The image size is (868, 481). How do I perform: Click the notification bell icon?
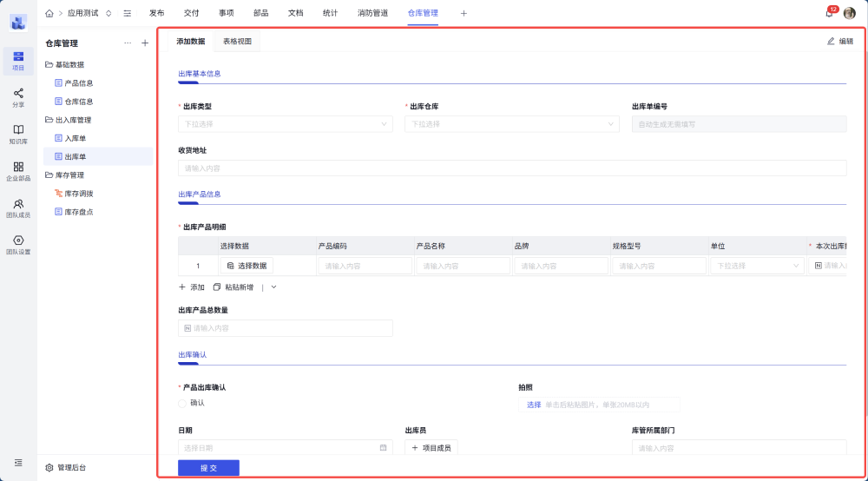pos(829,13)
